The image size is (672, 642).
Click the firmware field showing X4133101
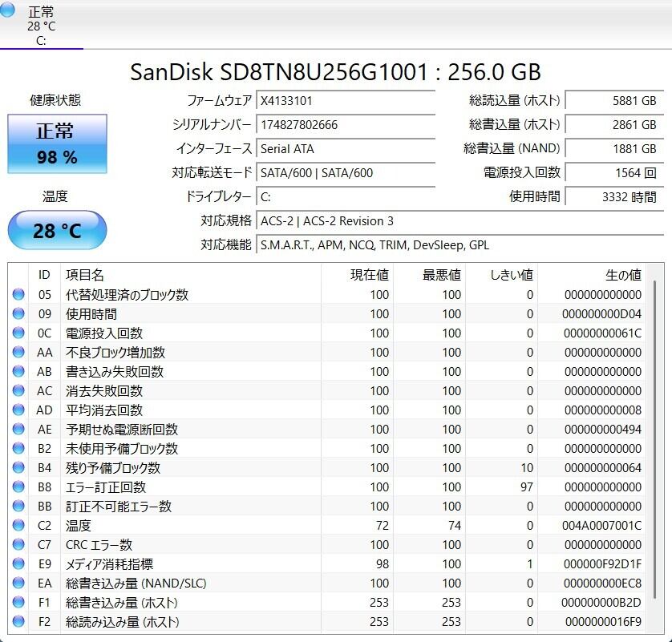tap(346, 101)
